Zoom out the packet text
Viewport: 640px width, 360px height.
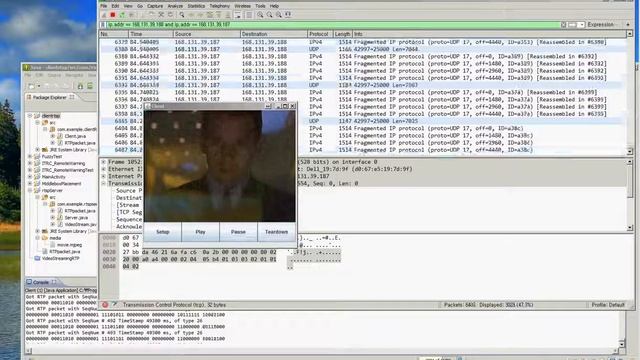click(269, 15)
